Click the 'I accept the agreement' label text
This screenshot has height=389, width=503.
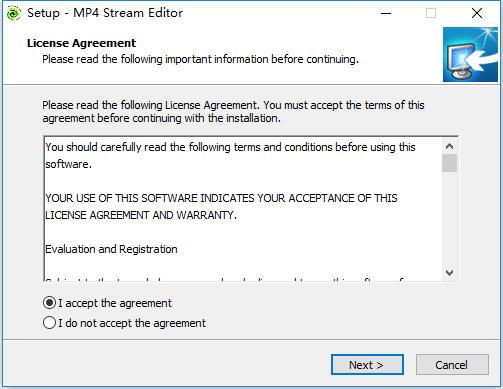pos(115,303)
